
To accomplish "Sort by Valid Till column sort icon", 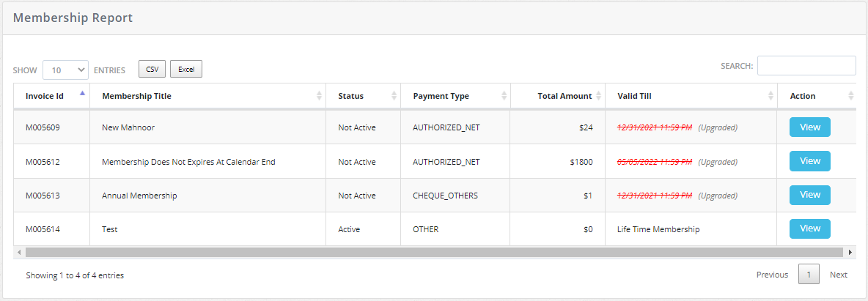I will click(770, 96).
